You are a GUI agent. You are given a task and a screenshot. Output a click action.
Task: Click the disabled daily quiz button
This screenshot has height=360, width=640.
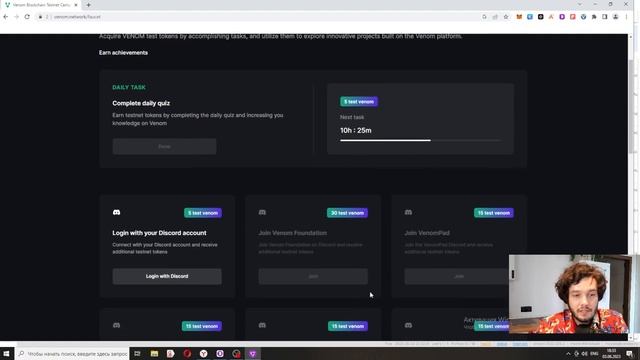pyautogui.click(x=164, y=147)
